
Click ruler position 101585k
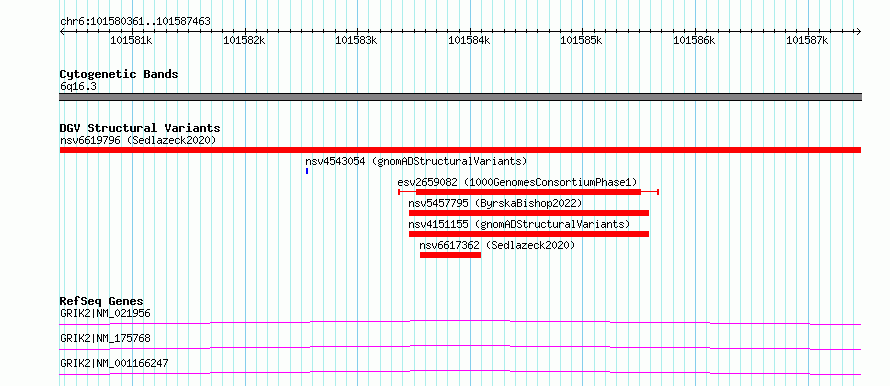[x=582, y=40]
